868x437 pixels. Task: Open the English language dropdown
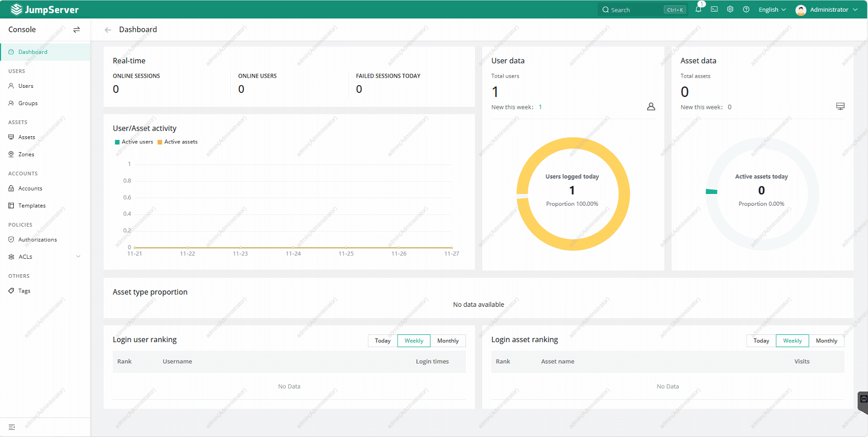(772, 10)
